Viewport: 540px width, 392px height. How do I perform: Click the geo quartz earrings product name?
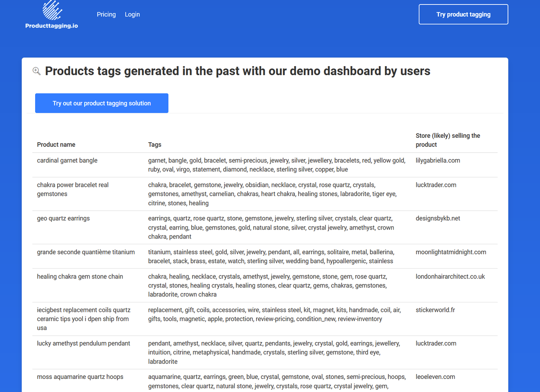[63, 218]
